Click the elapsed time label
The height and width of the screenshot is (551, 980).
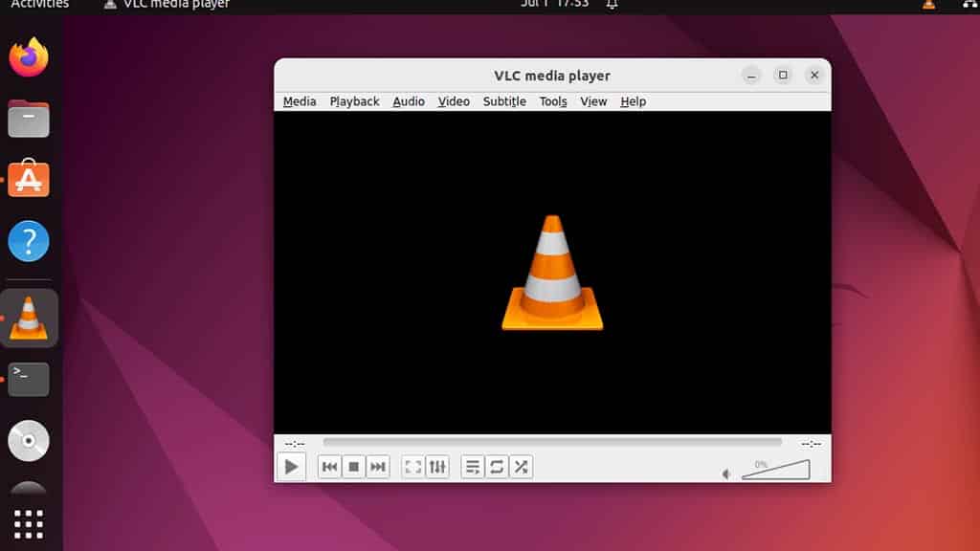295,444
